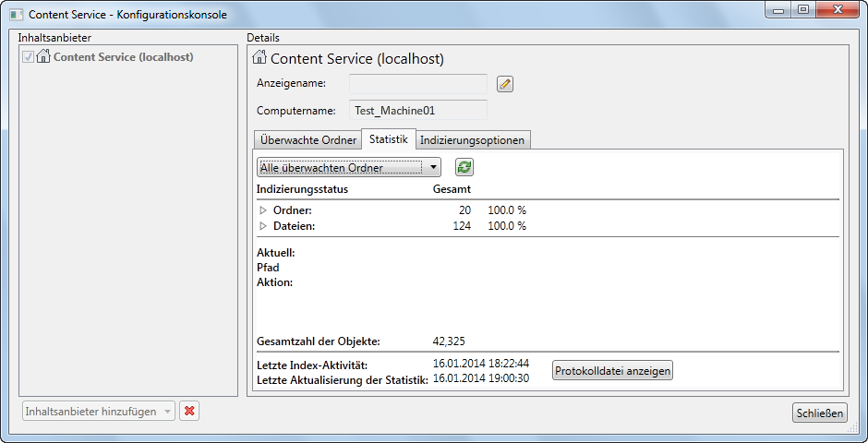Open the Indizierungsoptionen tab
Image resolution: width=868 pixels, height=443 pixels.
click(x=472, y=140)
